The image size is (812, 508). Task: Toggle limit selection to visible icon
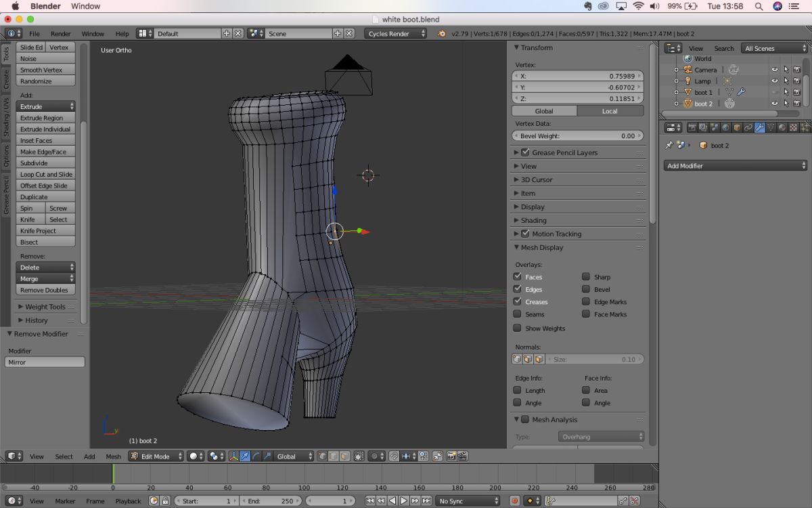tap(357, 457)
